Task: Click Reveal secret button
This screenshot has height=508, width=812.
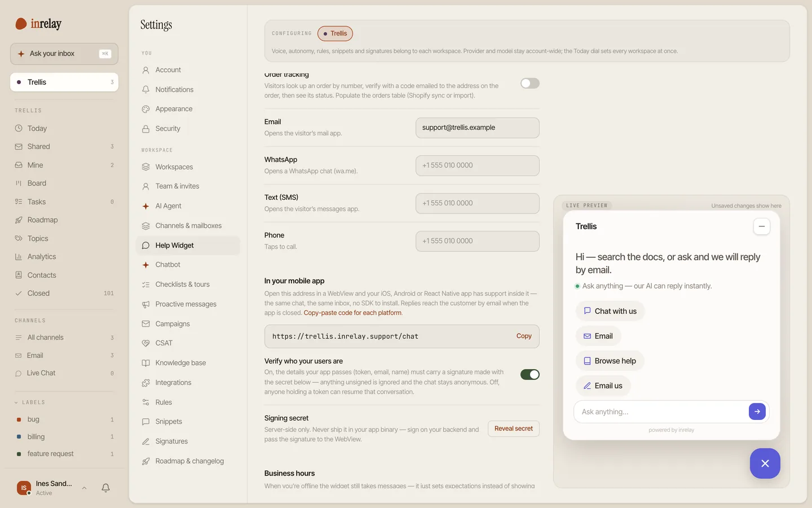Action: pyautogui.click(x=513, y=428)
